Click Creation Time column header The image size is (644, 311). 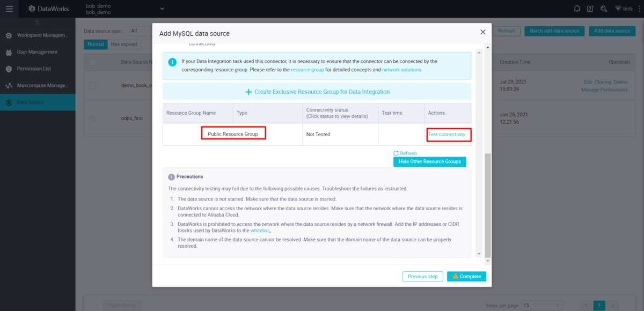[515, 62]
